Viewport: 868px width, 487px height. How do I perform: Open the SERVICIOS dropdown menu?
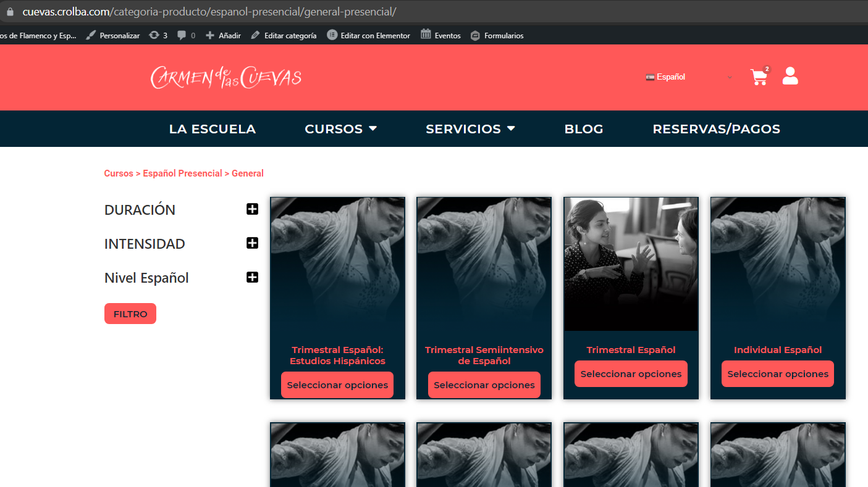(470, 129)
